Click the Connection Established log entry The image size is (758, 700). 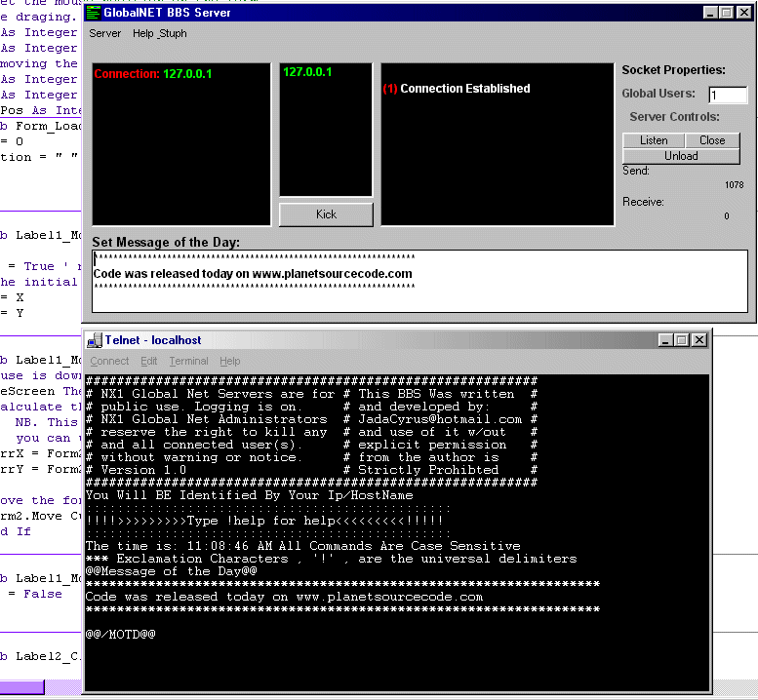[x=457, y=89]
